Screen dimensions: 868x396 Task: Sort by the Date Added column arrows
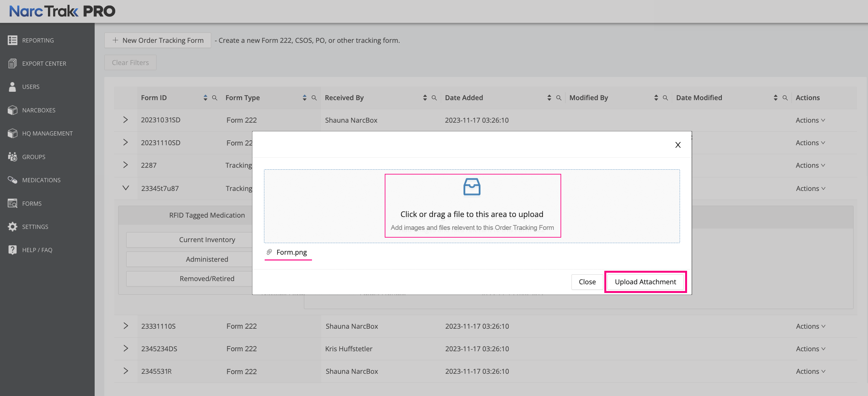pyautogui.click(x=549, y=98)
